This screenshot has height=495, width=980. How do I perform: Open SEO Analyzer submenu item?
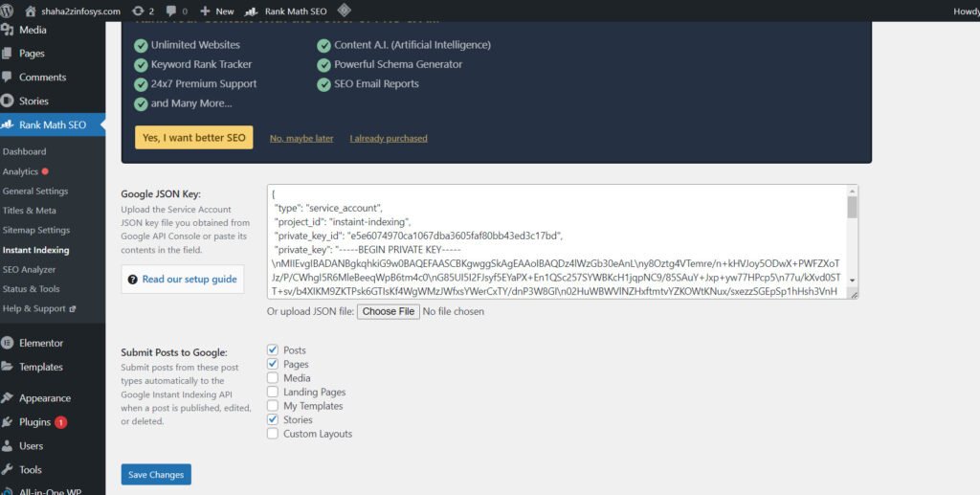tap(29, 269)
